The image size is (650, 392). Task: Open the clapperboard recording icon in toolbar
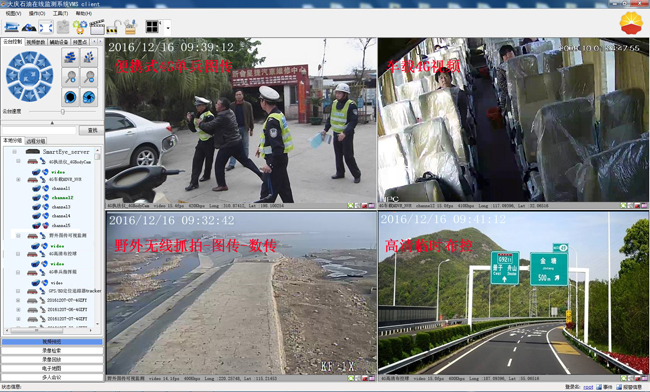point(97,27)
